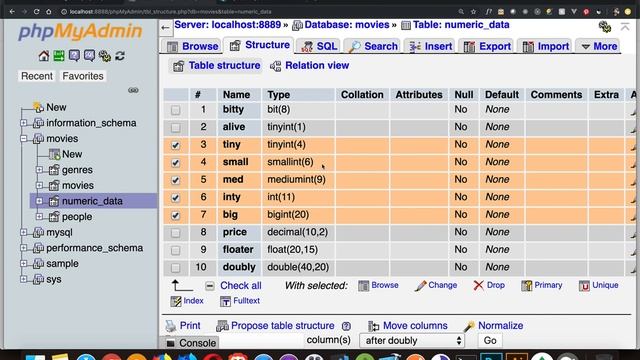Screen dimensions: 640x360
Task: Reload the navigation panel icon
Action: click(120, 56)
